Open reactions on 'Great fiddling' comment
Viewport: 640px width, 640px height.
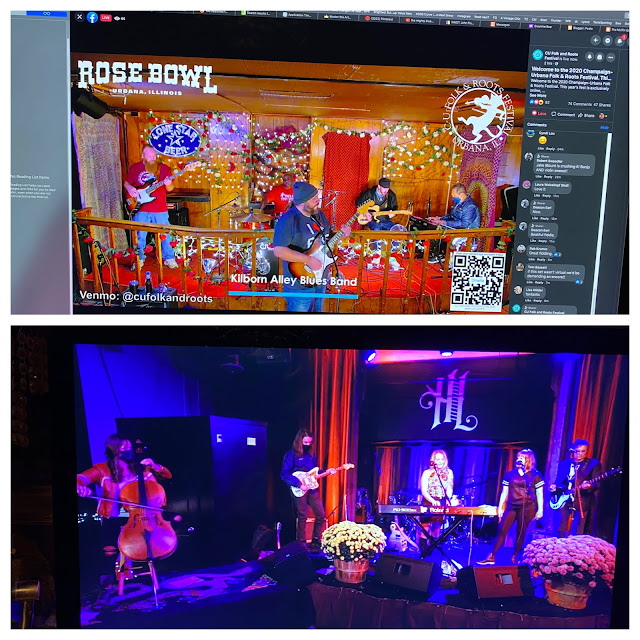tap(558, 254)
